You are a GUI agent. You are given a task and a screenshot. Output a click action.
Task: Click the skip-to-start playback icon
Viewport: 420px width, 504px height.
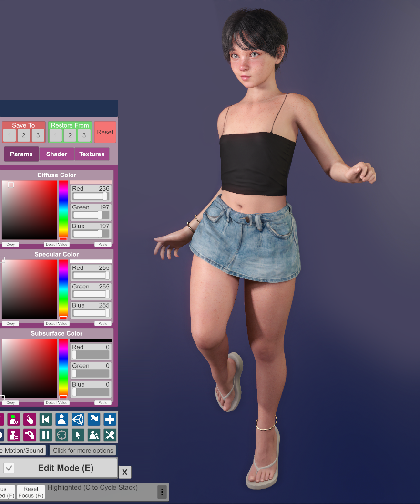coord(46,420)
